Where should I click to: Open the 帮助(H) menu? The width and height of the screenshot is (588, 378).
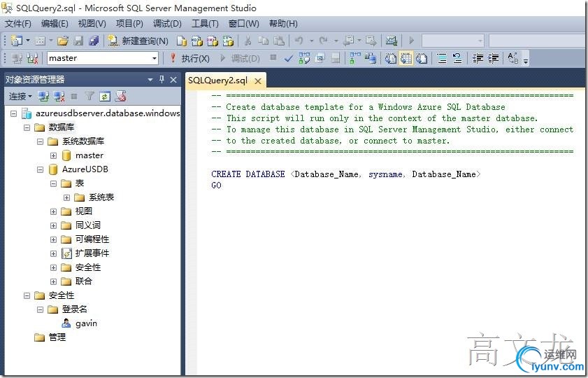283,24
